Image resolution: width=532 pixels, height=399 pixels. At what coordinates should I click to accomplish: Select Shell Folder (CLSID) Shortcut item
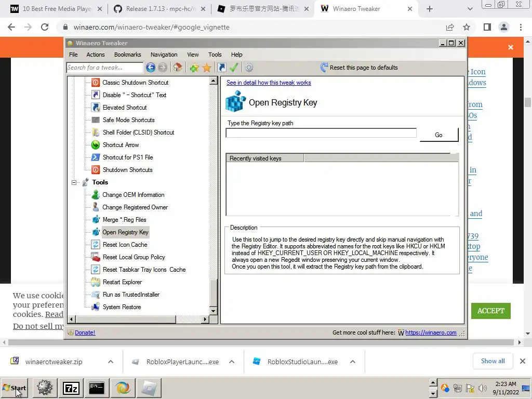(138, 132)
